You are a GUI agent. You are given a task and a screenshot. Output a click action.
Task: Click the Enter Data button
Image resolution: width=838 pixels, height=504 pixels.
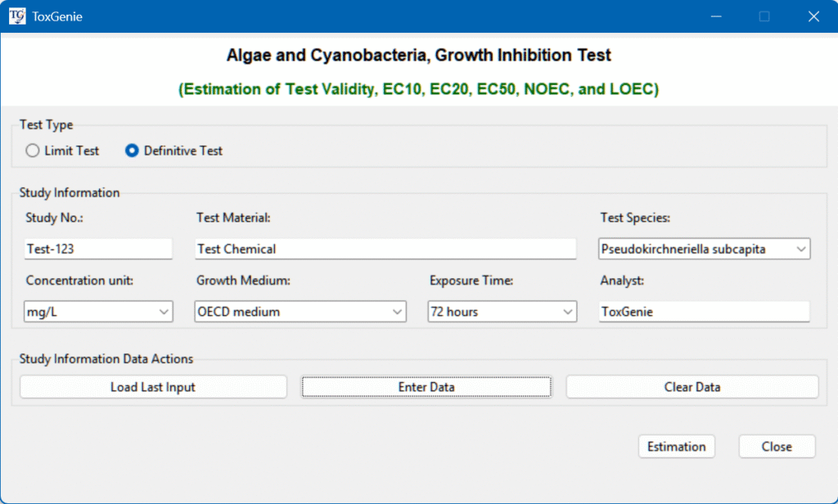426,387
